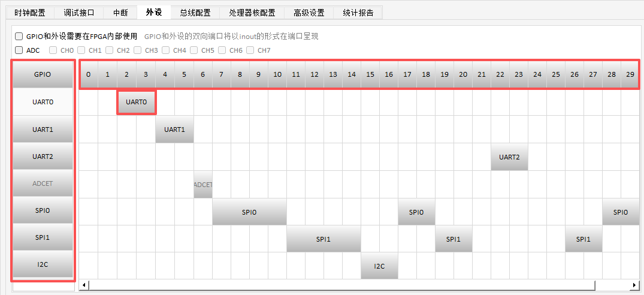Click the UART1 block on pins 4-5
644x295 pixels.
coord(174,130)
